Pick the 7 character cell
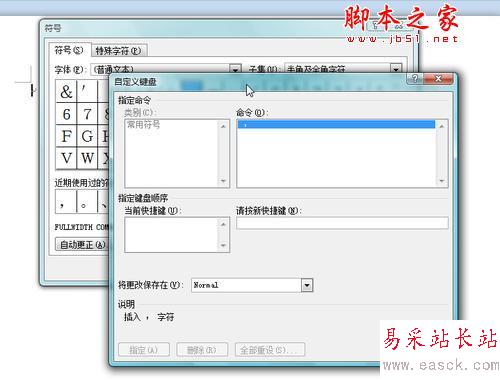 [x=87, y=114]
